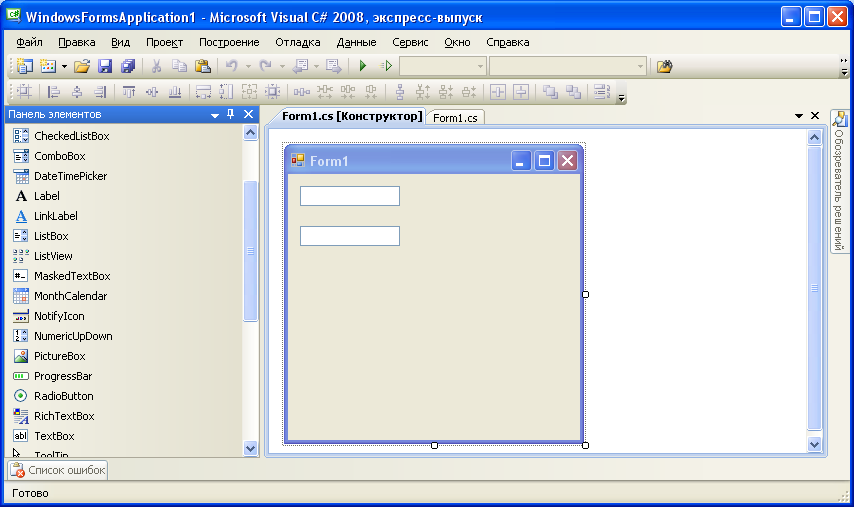This screenshot has width=854, height=507.
Task: Open the Redo history dropdown arrow
Action: coord(282,66)
